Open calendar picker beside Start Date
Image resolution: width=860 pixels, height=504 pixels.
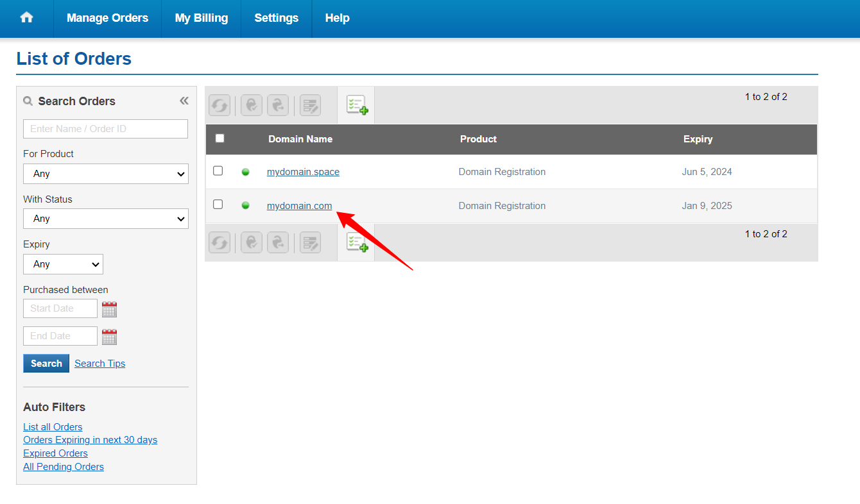[110, 309]
